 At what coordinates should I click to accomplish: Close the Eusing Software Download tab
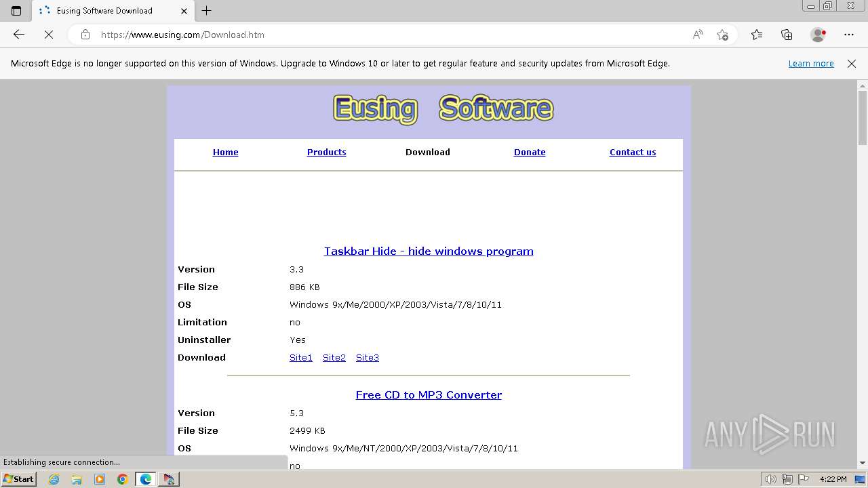184,11
